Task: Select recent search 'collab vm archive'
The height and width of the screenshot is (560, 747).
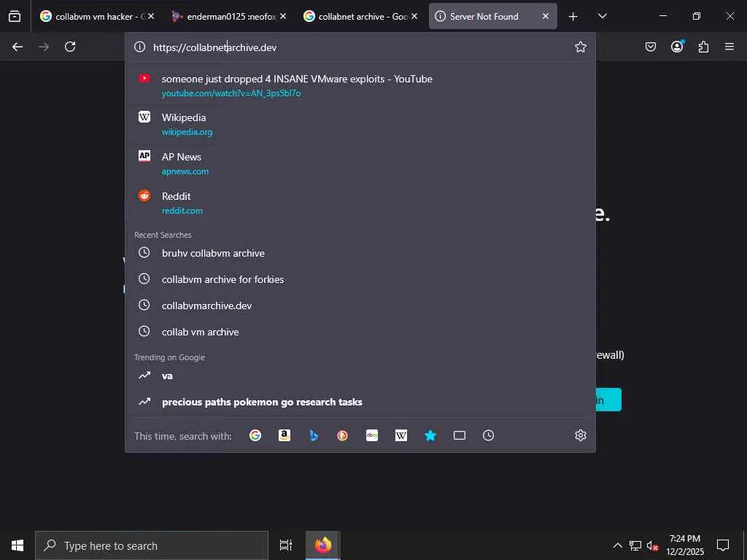Action: 360,332
